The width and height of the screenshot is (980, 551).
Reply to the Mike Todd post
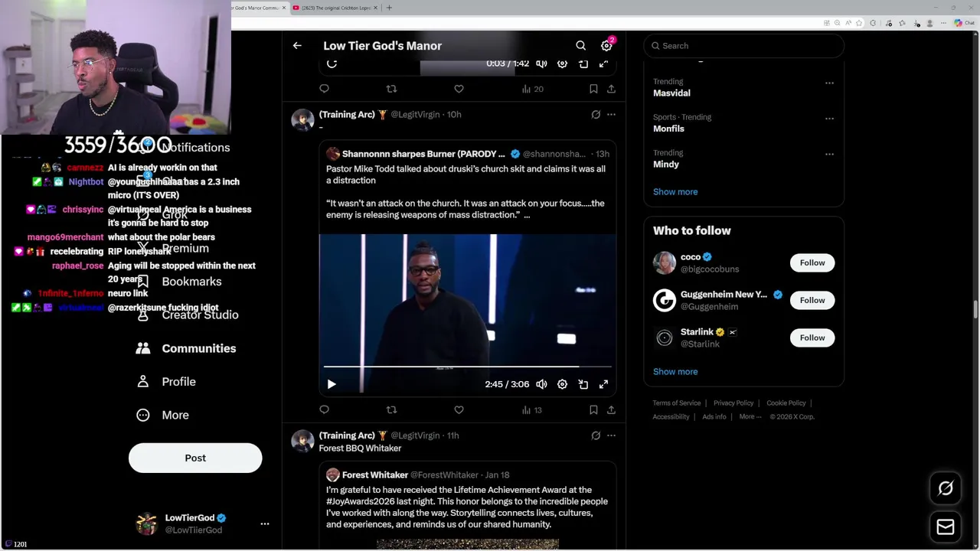click(x=324, y=410)
